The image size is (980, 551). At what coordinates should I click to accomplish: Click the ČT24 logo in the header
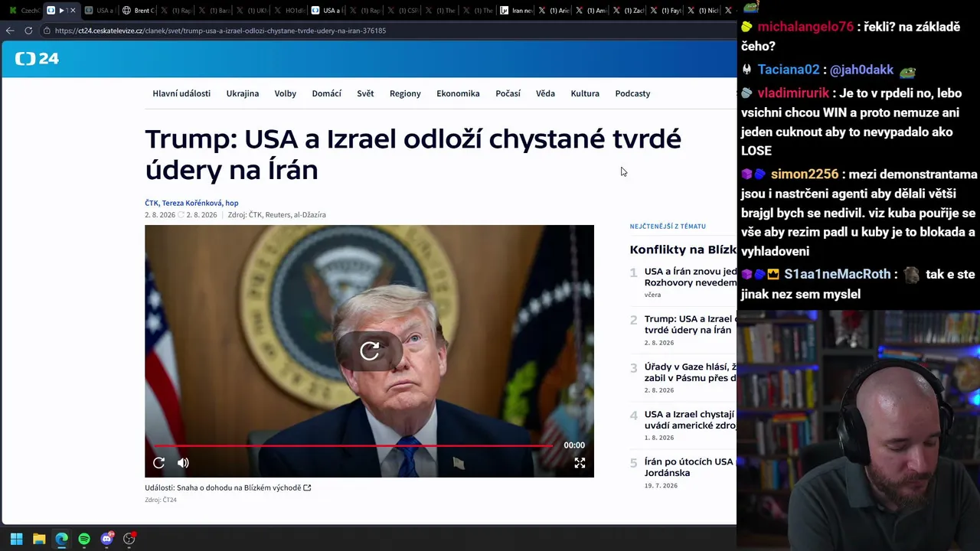point(37,59)
